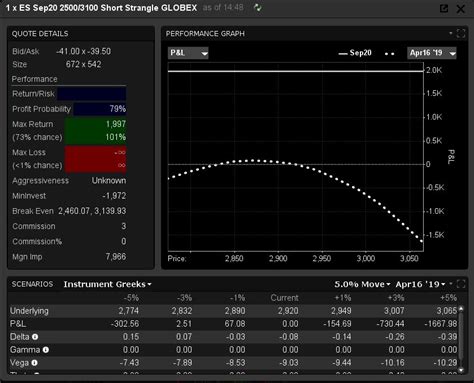Open the Apr16 '19 date dropdown in graph

(432, 53)
